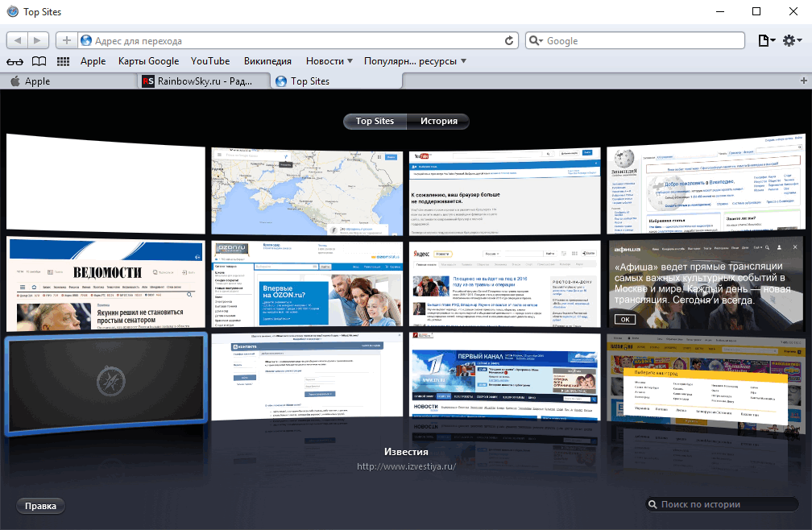Open the ВКонтакте thumbnail
The width and height of the screenshot is (812, 530).
tap(307, 376)
